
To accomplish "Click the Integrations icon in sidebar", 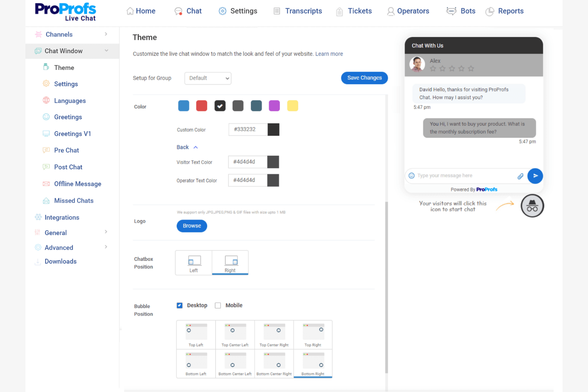I will [38, 217].
